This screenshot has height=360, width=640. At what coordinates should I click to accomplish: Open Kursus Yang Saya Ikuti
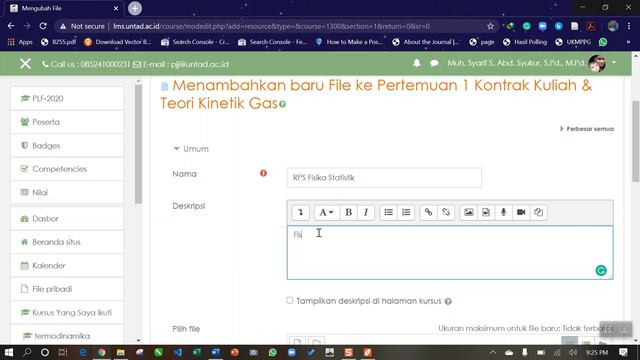(x=67, y=313)
